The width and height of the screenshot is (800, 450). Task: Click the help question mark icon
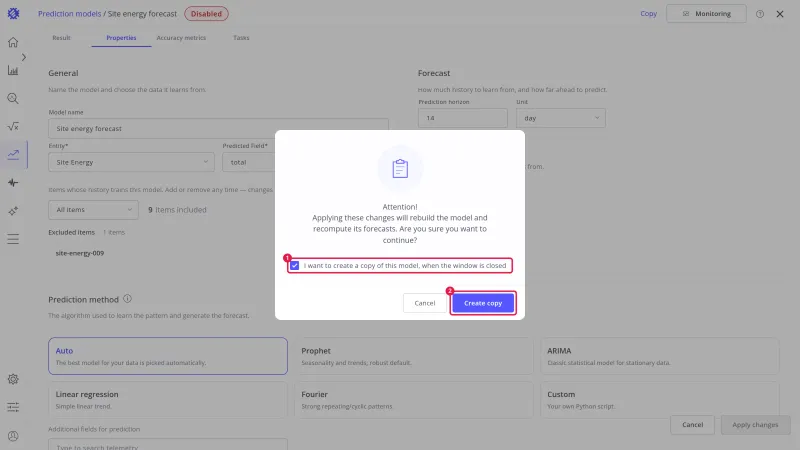tap(760, 14)
